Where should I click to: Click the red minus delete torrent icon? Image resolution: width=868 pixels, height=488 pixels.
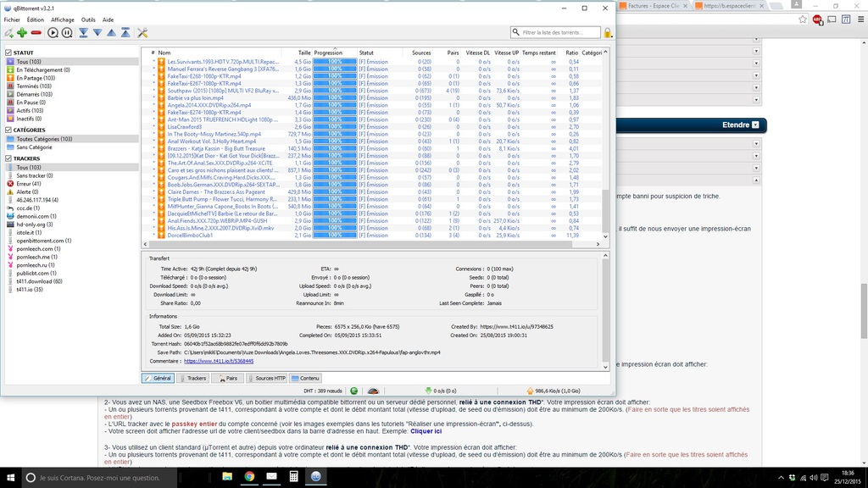pos(36,33)
